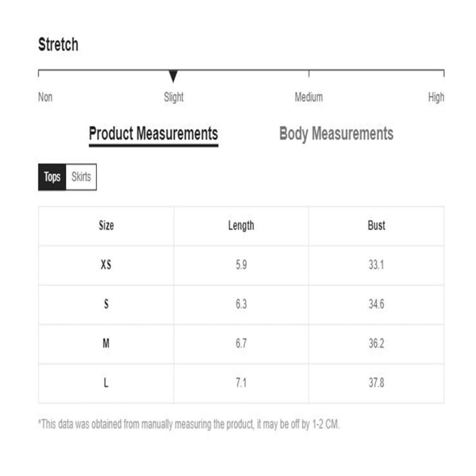Image resolution: width=476 pixels, height=476 pixels.
Task: Click the 36.2 bust value cell
Action: pyautogui.click(x=377, y=344)
